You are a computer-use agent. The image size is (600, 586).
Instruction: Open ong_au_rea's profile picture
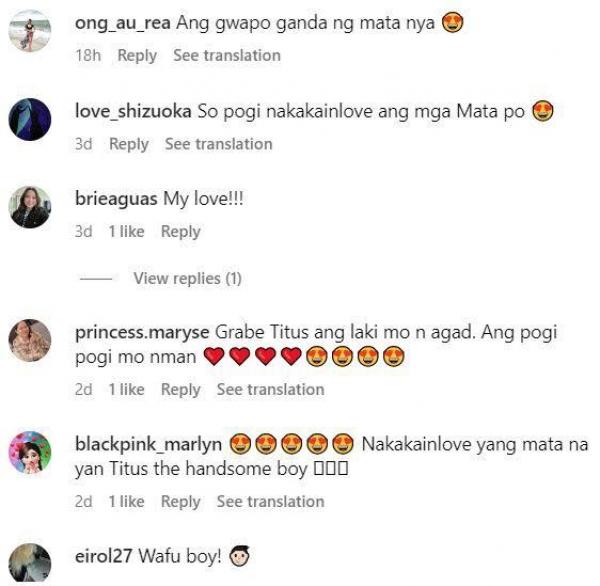(x=30, y=30)
